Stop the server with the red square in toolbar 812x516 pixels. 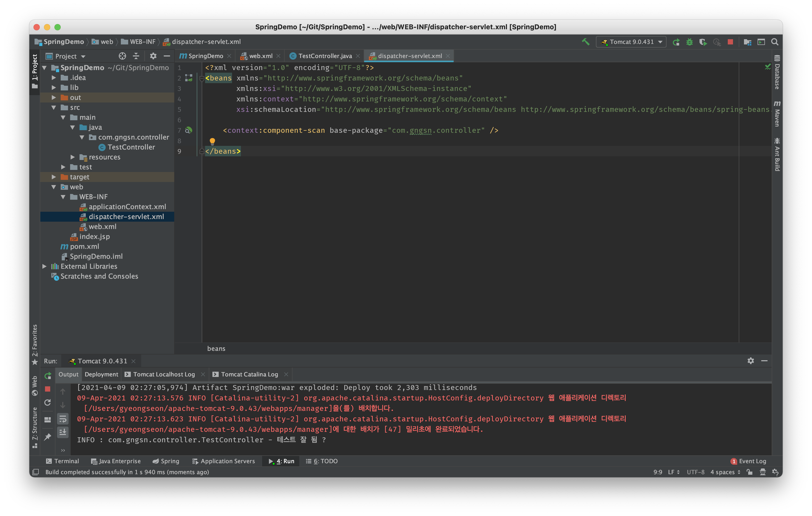point(730,42)
